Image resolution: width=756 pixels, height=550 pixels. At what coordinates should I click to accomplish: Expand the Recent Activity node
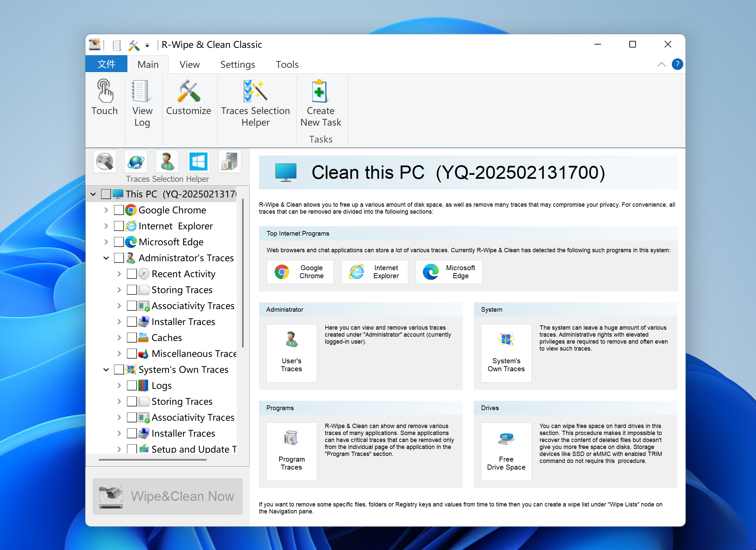(119, 274)
